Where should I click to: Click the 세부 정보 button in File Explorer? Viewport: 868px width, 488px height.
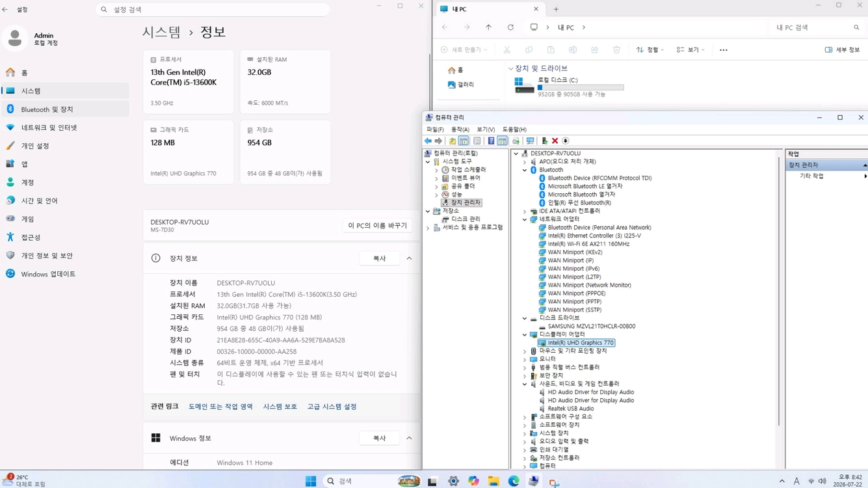(843, 49)
